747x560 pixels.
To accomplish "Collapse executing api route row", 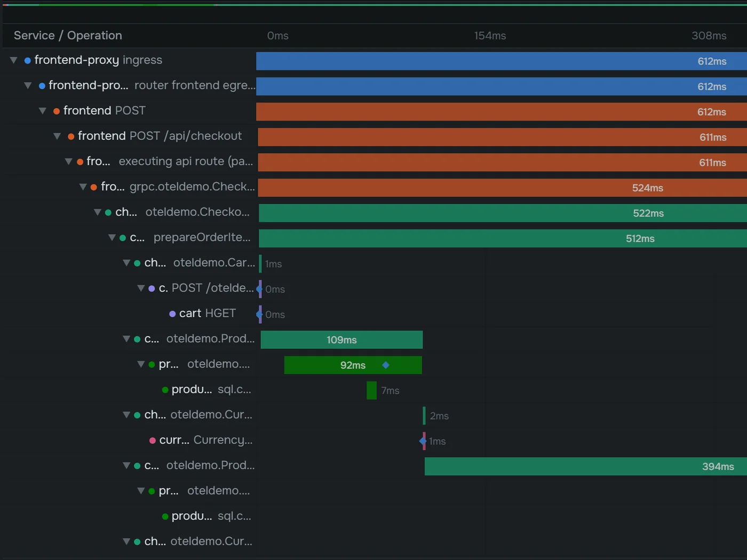I will 68,162.
